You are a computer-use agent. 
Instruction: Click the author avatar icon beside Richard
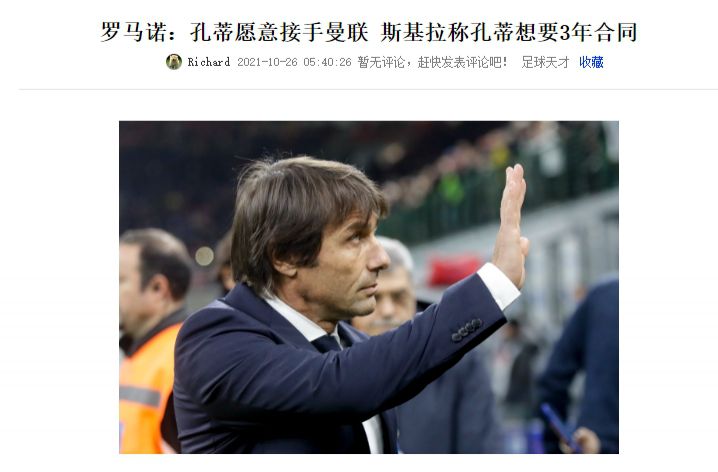[174, 62]
